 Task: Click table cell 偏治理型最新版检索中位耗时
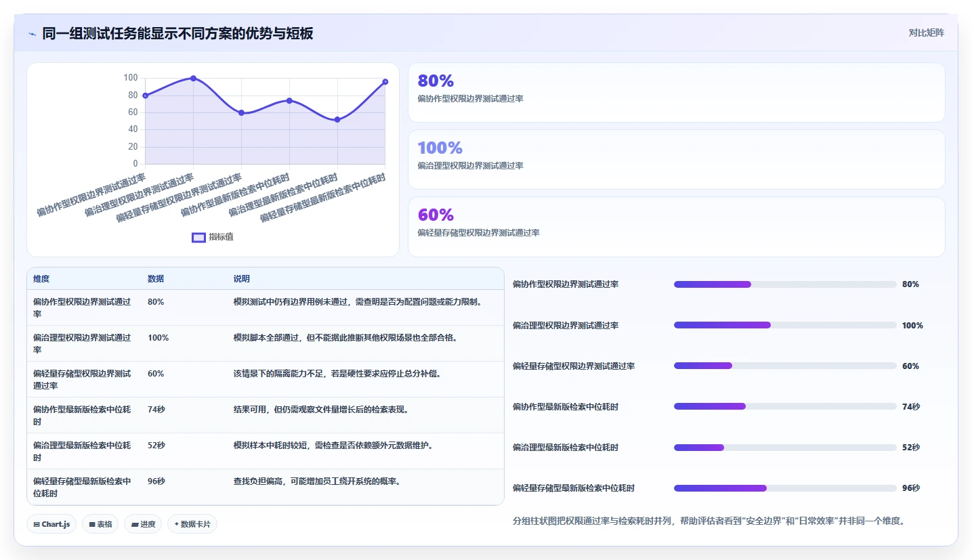[x=83, y=452]
